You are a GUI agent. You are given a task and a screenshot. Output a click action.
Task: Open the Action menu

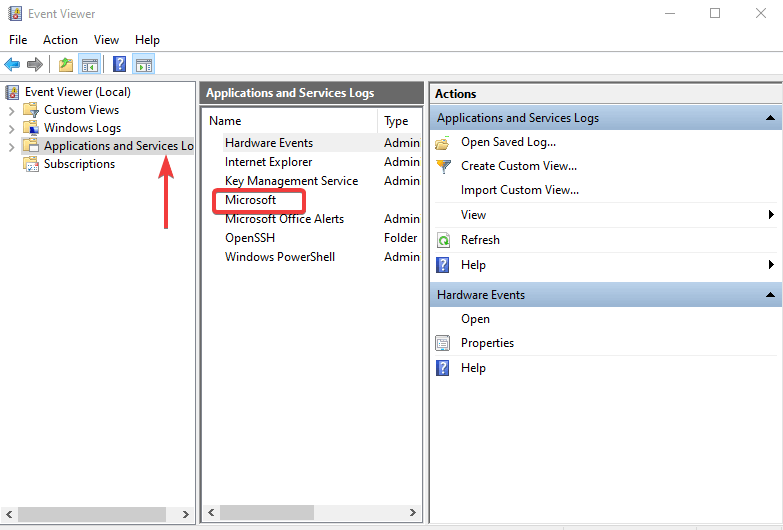pos(60,40)
